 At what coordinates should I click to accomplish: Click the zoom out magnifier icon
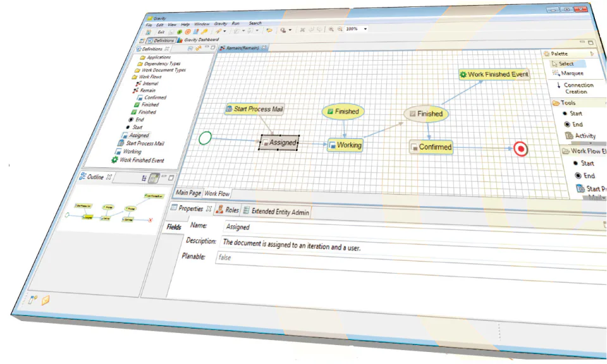tap(340, 29)
